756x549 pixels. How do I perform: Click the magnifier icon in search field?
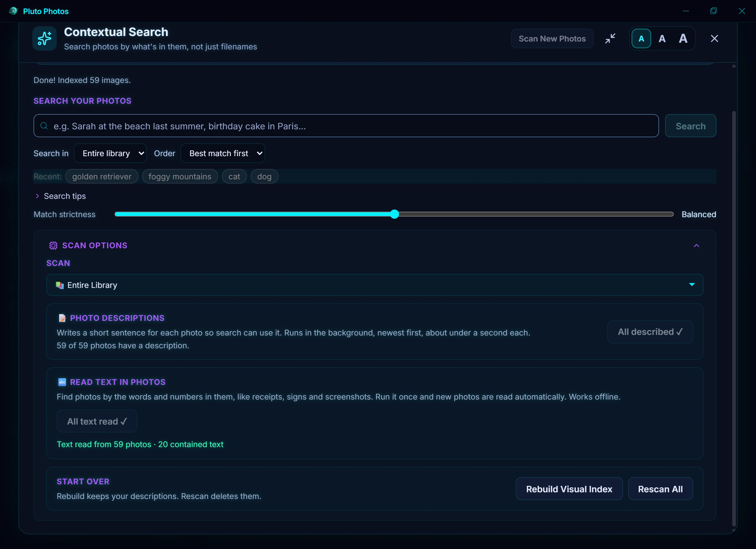click(44, 126)
